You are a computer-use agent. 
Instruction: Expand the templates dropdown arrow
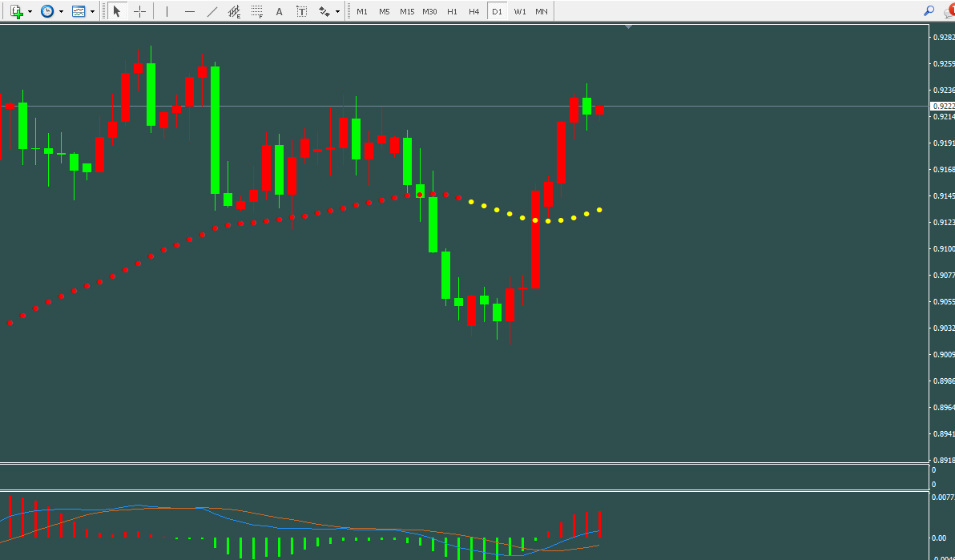point(93,11)
